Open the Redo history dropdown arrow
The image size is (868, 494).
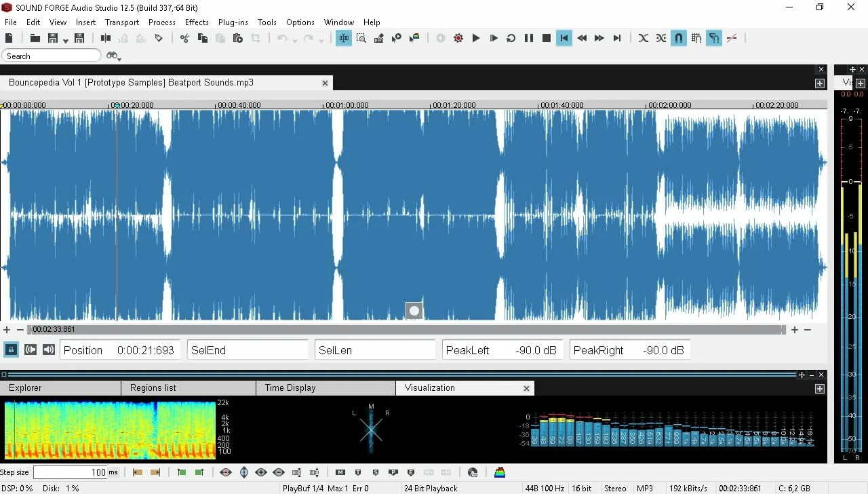tap(321, 41)
